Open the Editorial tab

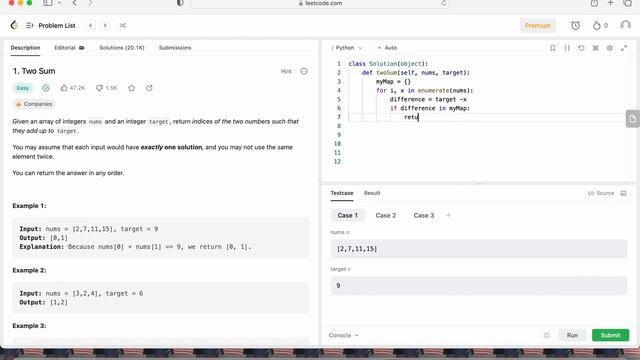point(69,48)
